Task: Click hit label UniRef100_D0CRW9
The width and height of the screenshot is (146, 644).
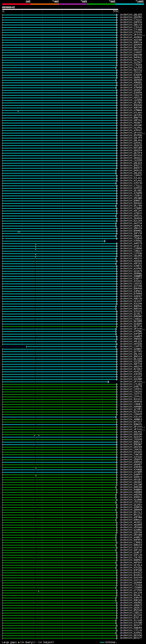Action: (131, 379)
